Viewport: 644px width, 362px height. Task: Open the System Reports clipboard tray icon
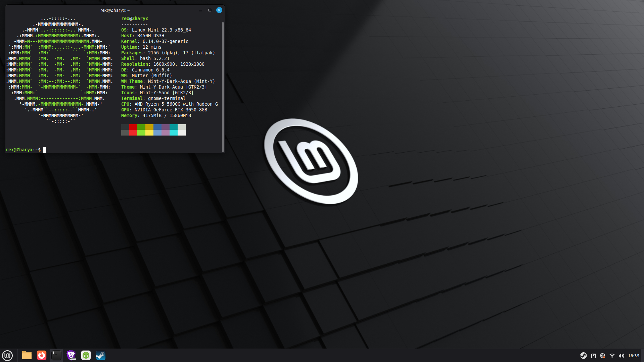click(593, 356)
